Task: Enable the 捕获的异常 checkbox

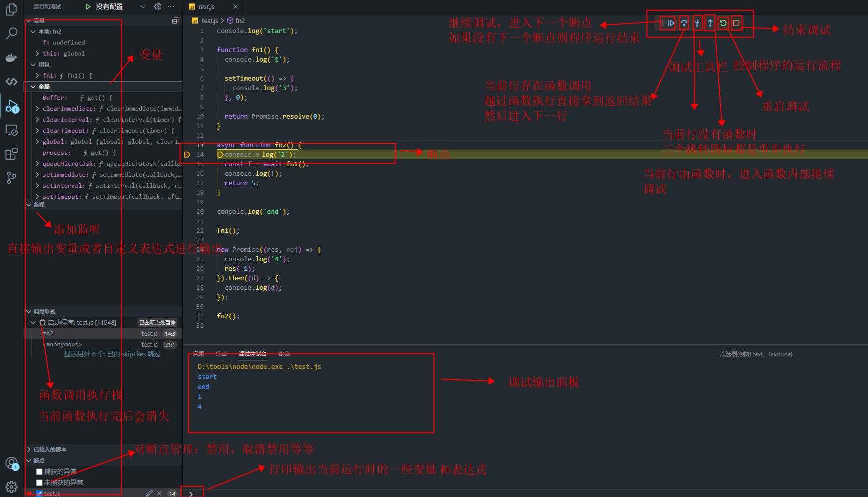Action: (39, 471)
